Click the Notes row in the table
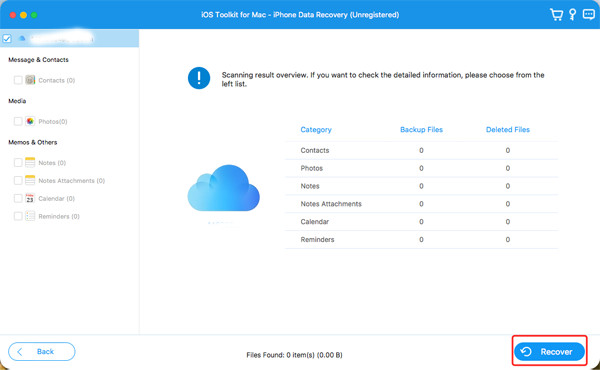 (422, 186)
